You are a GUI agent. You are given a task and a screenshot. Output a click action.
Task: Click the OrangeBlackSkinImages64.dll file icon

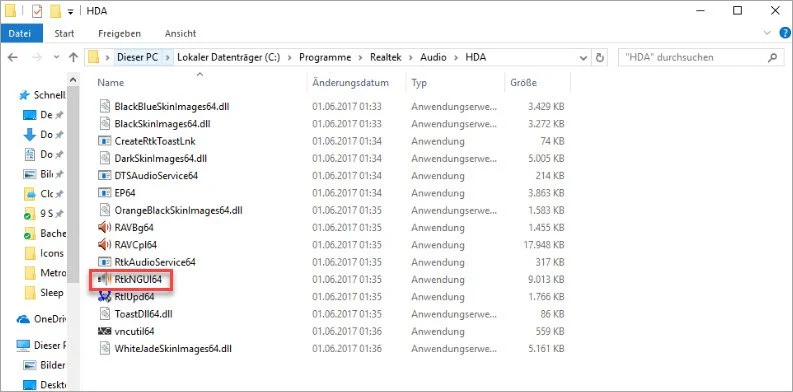click(104, 210)
